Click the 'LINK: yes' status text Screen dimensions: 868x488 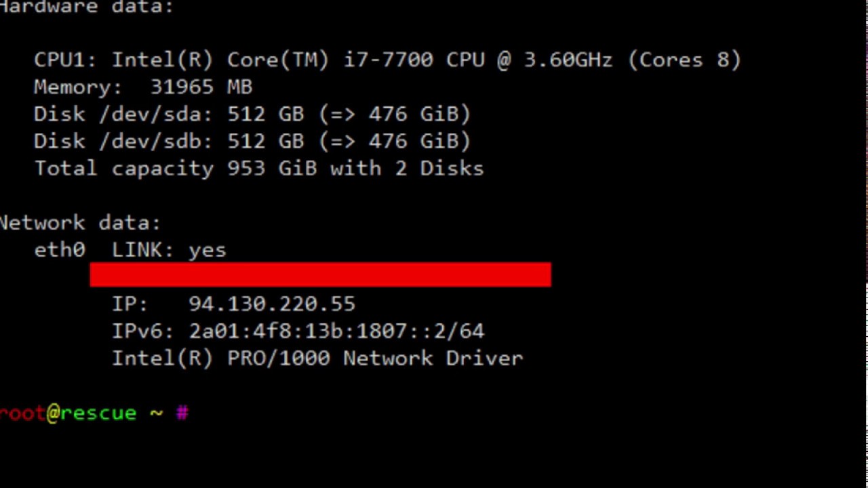pyautogui.click(x=169, y=250)
